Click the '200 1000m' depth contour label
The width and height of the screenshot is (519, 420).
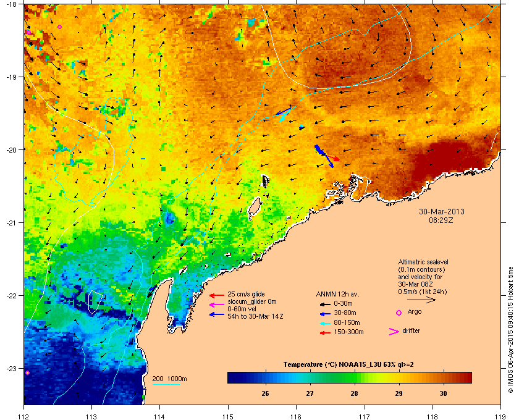click(x=169, y=379)
